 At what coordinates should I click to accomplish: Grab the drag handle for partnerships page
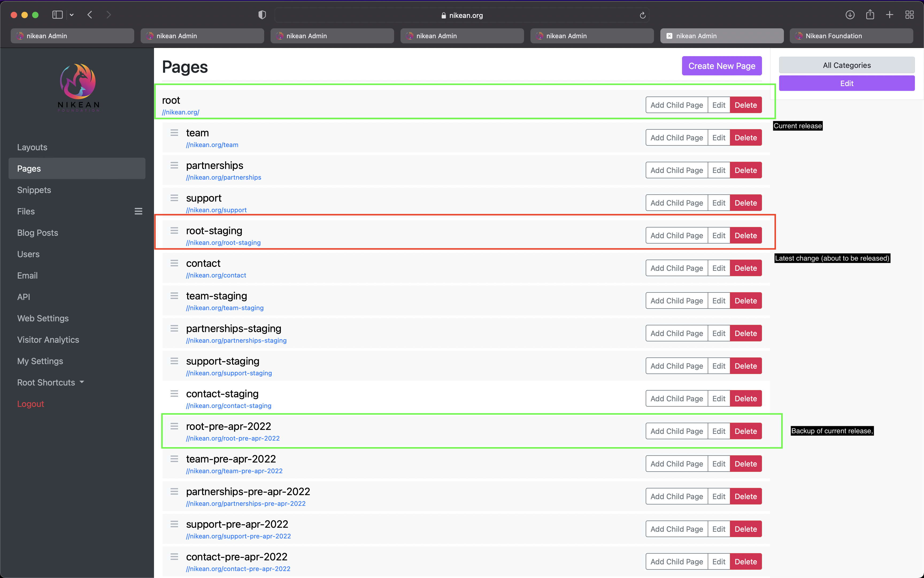(174, 165)
